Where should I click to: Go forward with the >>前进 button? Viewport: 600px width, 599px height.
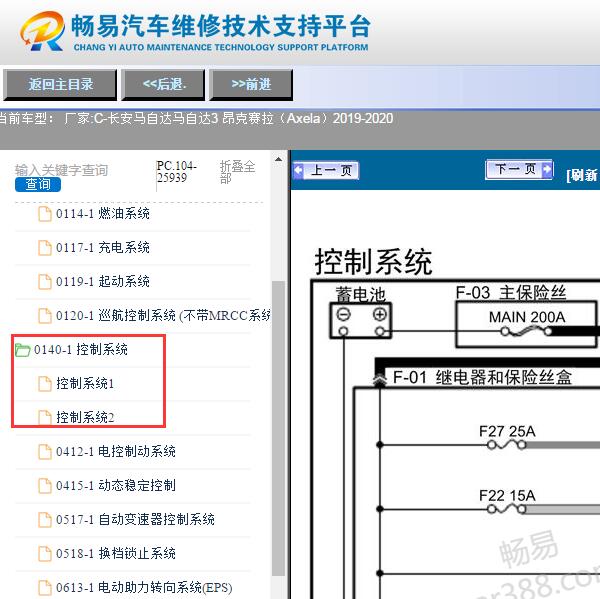point(251,85)
